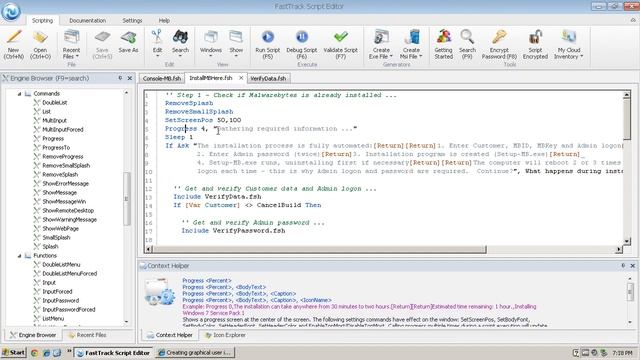Open the Edit scissors menu
This screenshot has width=640, height=360.
point(157,43)
